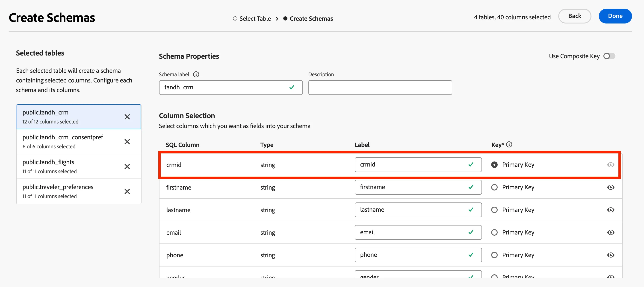Image resolution: width=644 pixels, height=287 pixels.
Task: Set firstname as the Primary Key
Action: [494, 187]
